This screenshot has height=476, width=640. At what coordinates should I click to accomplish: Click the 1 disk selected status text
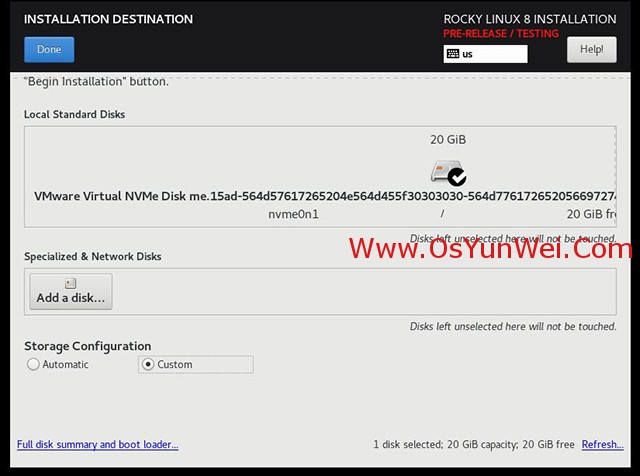point(473,445)
